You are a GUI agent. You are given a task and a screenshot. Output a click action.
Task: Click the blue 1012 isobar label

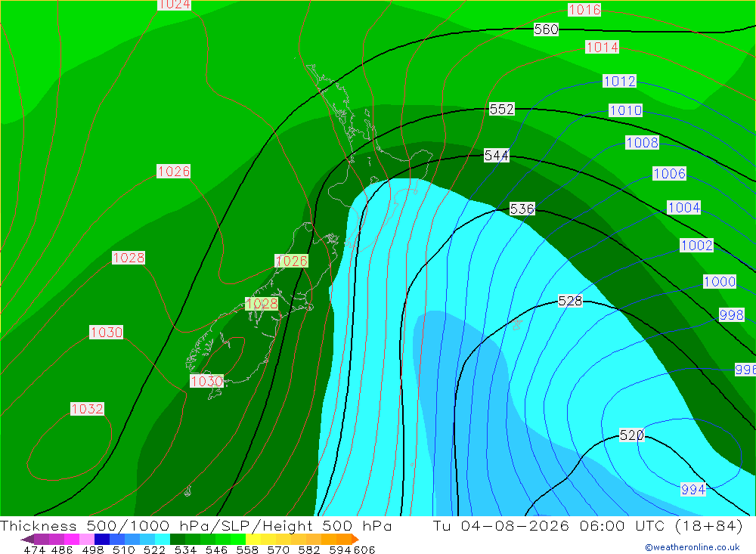(620, 81)
